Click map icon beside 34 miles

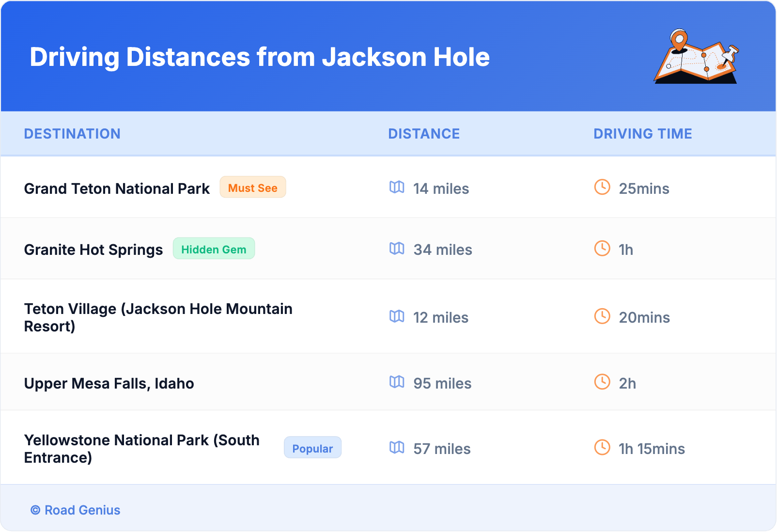[x=397, y=249]
